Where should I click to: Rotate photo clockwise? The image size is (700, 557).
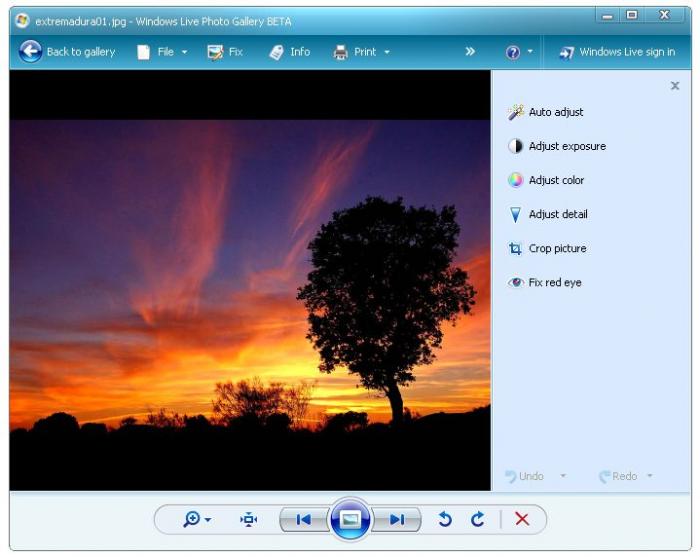[478, 519]
